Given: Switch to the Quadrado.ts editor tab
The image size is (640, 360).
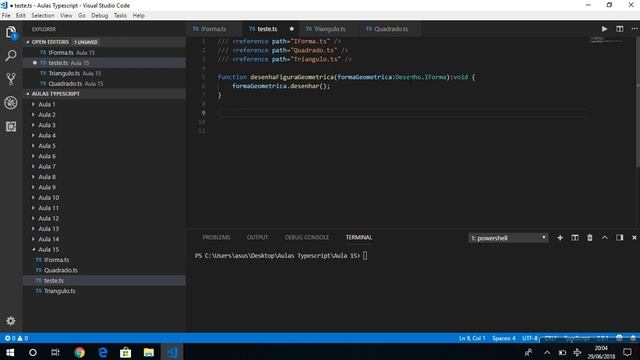Looking at the screenshot, I should pyautogui.click(x=391, y=29).
